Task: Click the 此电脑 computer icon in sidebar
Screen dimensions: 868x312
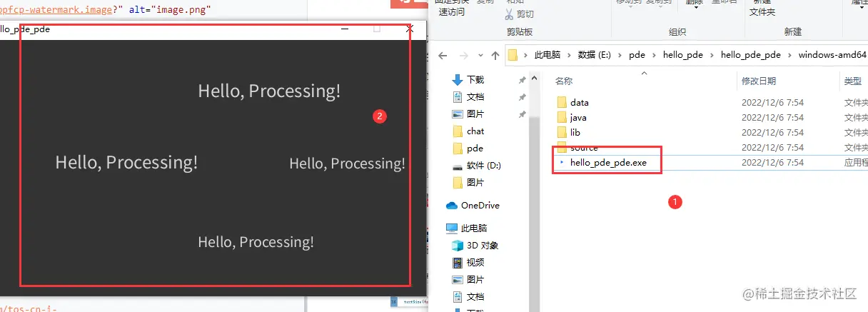Action: 451,228
